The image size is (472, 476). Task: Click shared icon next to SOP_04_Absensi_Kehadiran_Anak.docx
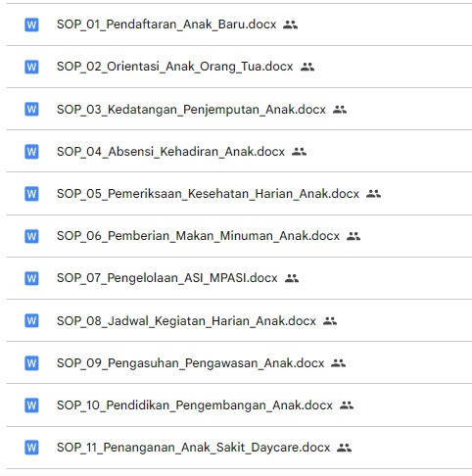click(299, 151)
